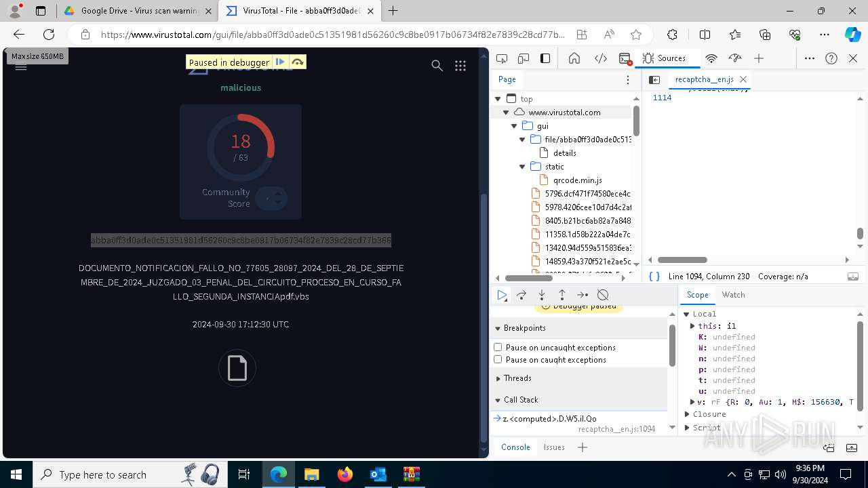Open the Performance gauge icon
The width and height of the screenshot is (868, 488).
pos(735,58)
